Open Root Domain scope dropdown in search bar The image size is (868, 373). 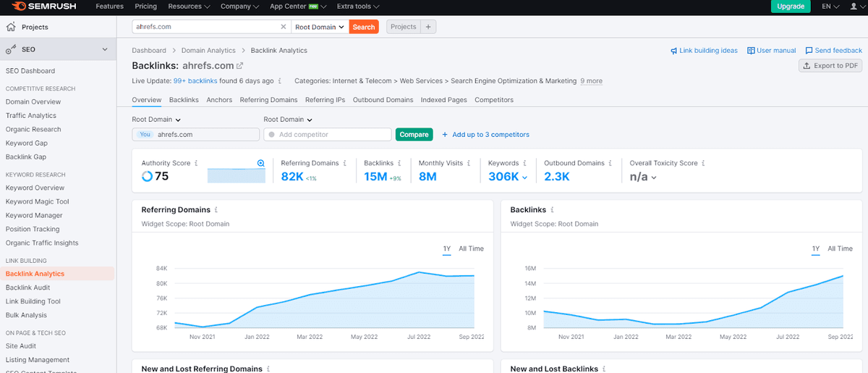(320, 27)
